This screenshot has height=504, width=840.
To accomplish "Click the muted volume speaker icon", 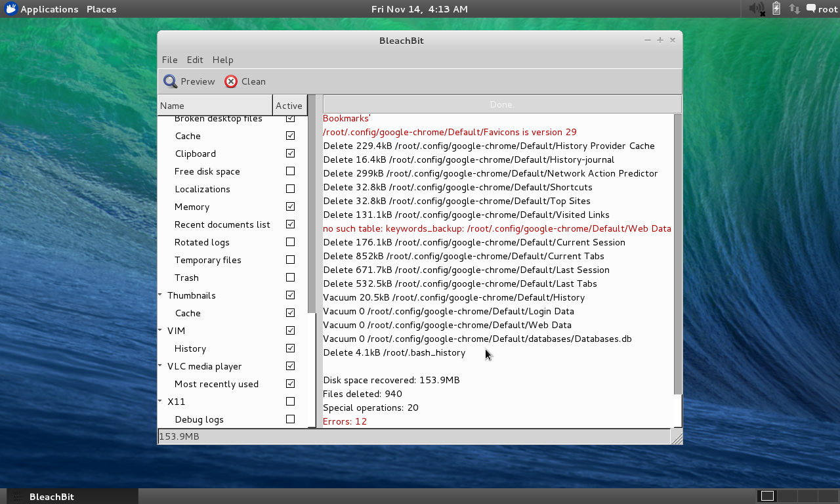I will pos(757,9).
